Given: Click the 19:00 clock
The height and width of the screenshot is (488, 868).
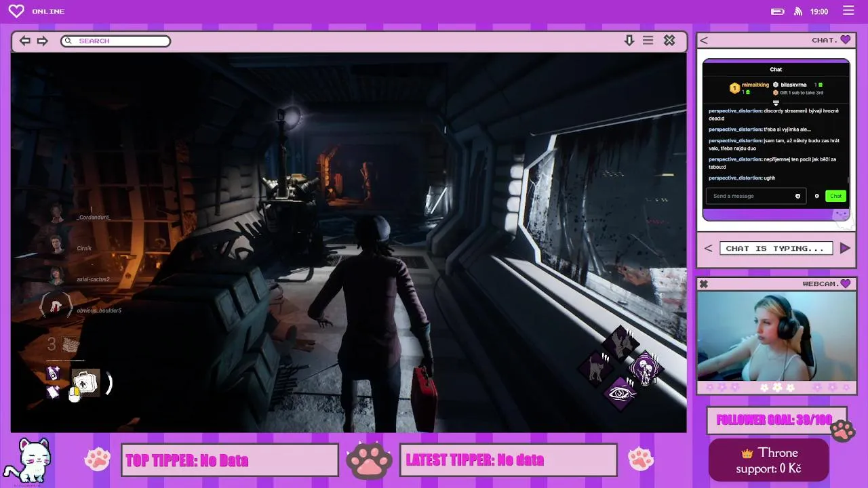Looking at the screenshot, I should 819,12.
